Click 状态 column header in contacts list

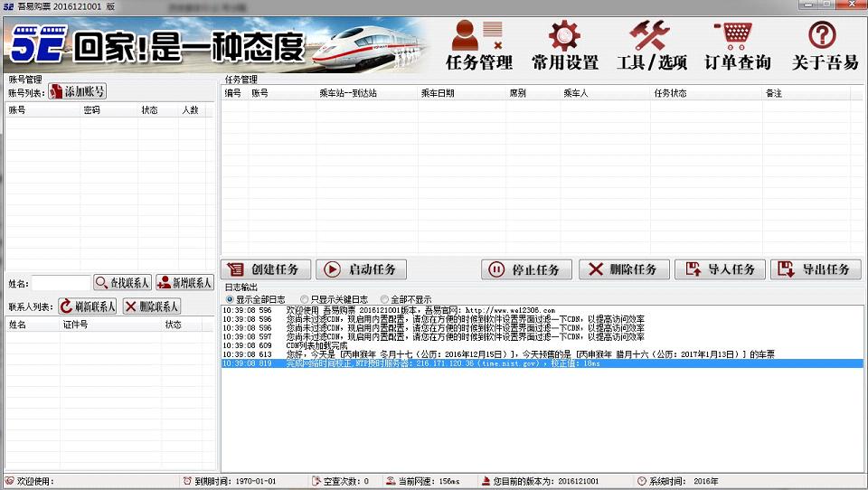[x=181, y=325]
